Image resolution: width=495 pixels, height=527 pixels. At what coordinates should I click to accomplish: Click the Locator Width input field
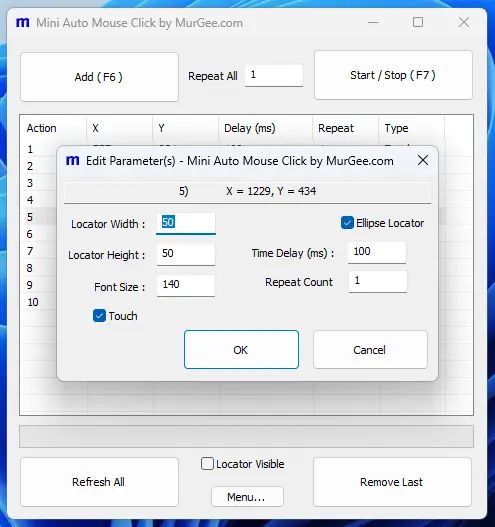[185, 223]
